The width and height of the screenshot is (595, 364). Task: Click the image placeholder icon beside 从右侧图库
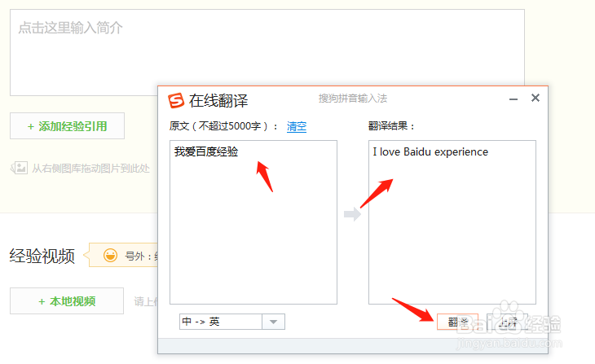tap(19, 168)
